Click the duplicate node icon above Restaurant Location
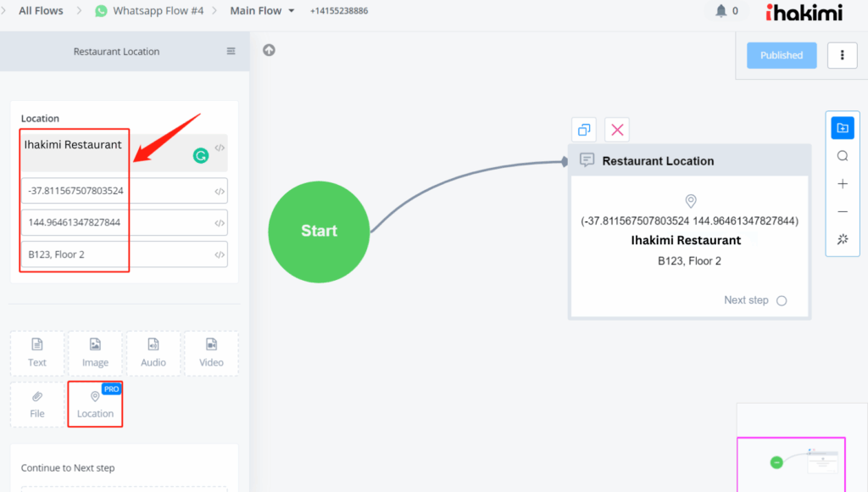The image size is (868, 492). tap(584, 130)
